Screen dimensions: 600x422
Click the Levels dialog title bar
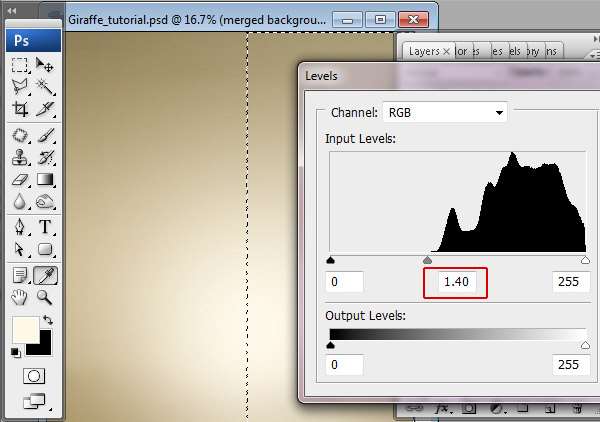(x=448, y=76)
